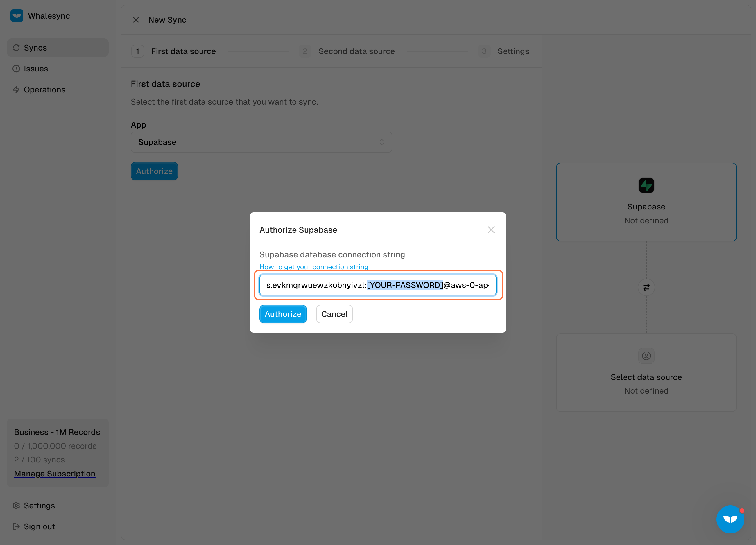Viewport: 756px width, 545px height.
Task: Click the New Sync title text
Action: tap(167, 20)
